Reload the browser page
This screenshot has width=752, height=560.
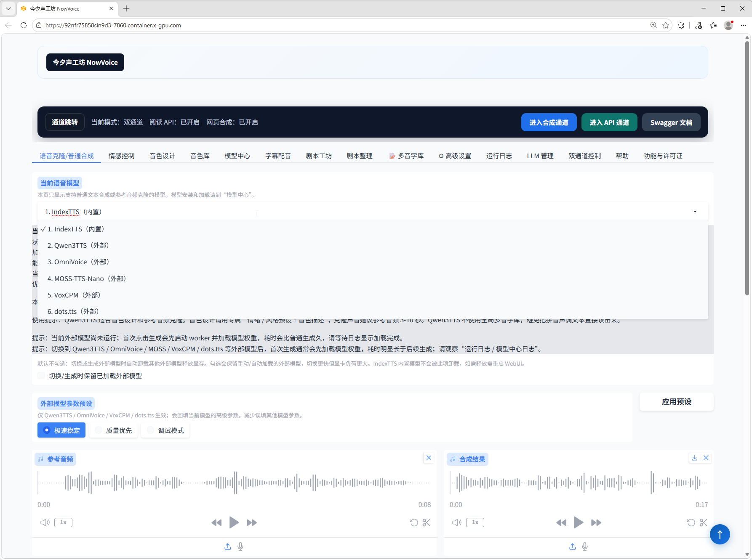(24, 25)
